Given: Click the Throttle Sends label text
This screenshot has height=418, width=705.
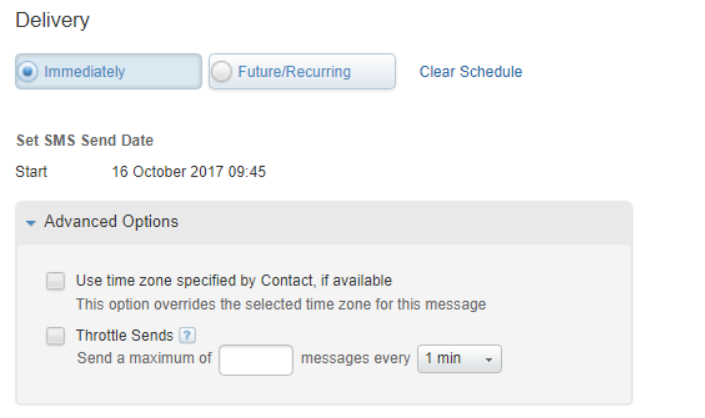Looking at the screenshot, I should (125, 335).
